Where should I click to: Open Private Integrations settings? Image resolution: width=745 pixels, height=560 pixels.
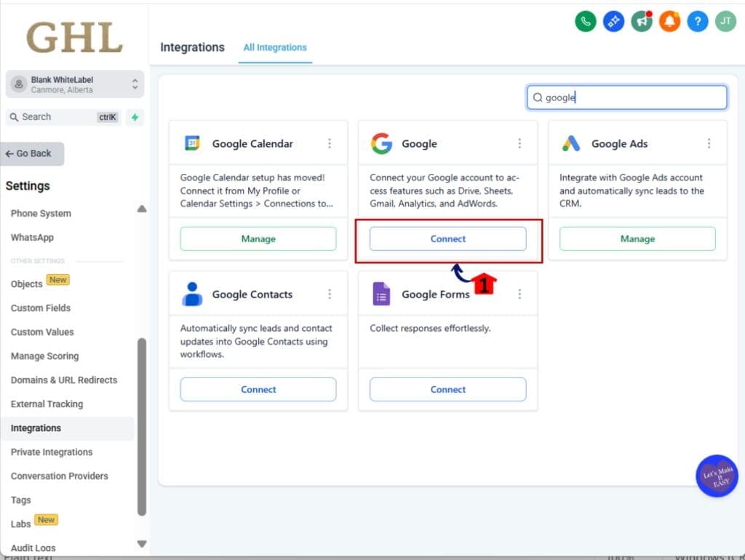point(52,452)
